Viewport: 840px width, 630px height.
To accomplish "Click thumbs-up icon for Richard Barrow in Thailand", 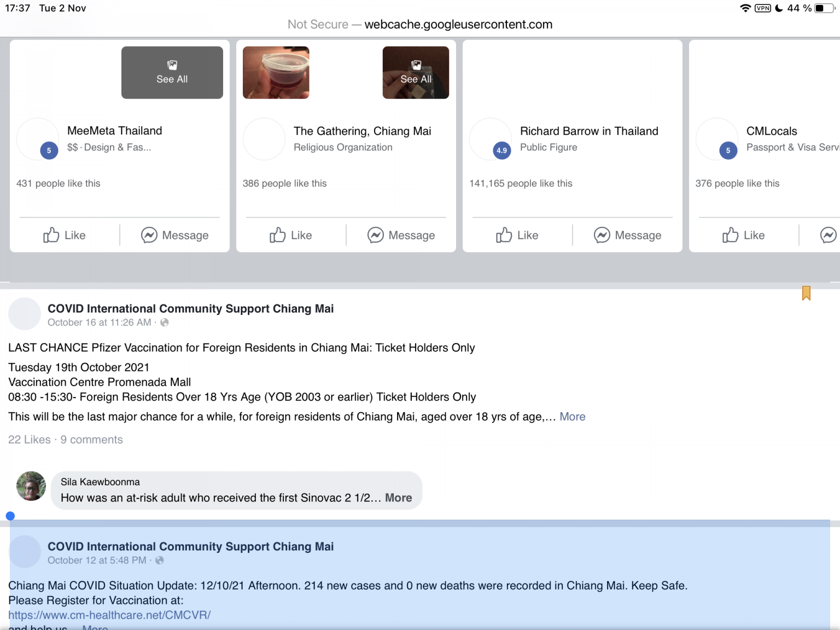I will coord(504,235).
